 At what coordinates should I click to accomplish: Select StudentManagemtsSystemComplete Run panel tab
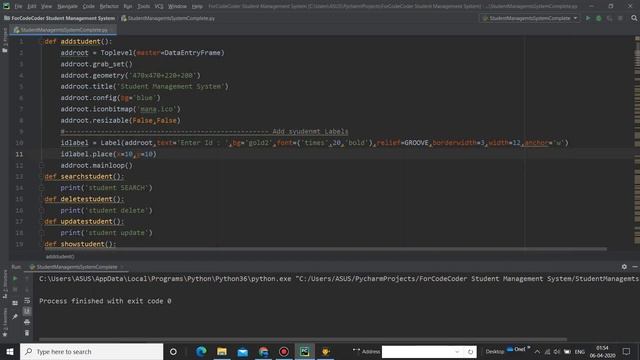pyautogui.click(x=77, y=267)
